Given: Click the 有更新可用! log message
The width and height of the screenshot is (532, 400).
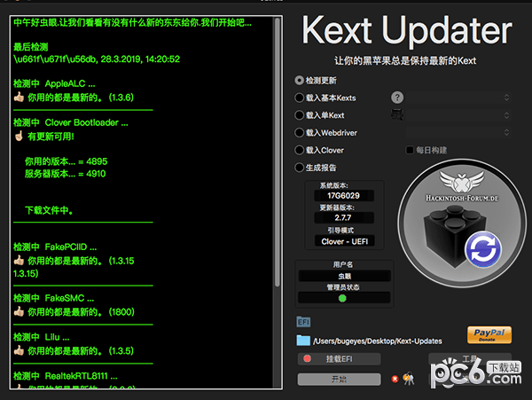Looking at the screenshot, I should point(51,137).
